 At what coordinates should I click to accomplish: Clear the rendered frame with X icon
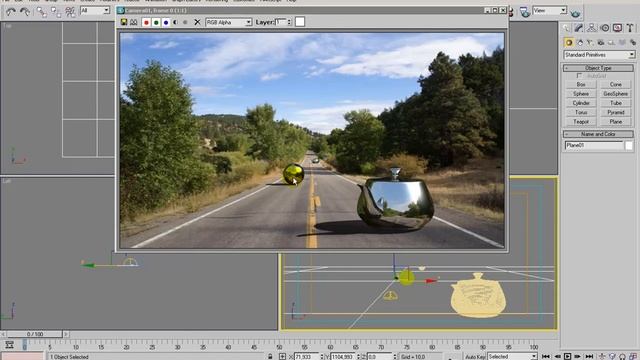(x=197, y=22)
